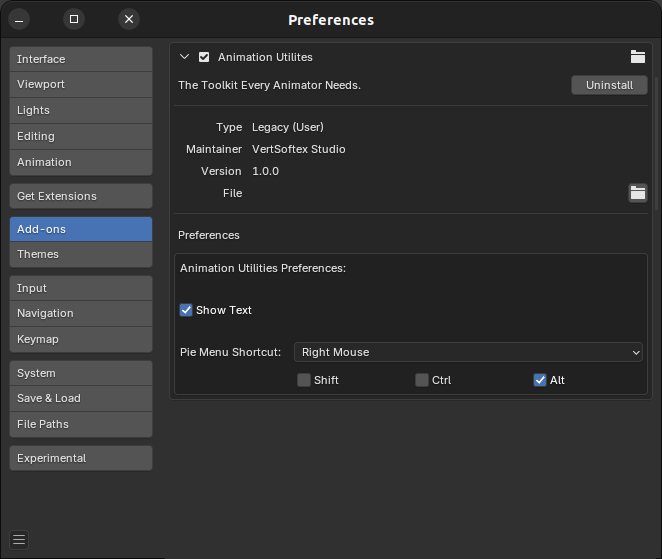Enable the Ctrl modifier checkbox

[x=422, y=380]
